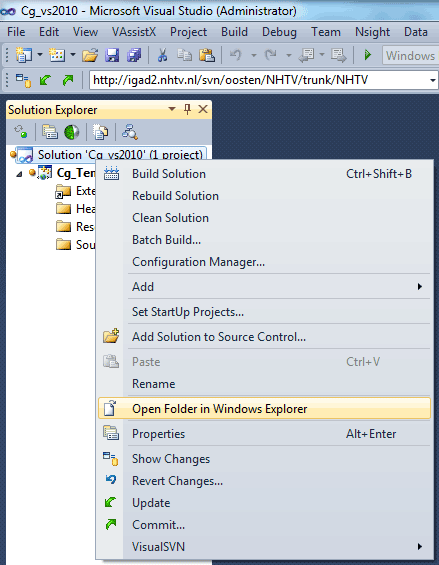
Task: Click the View Class Diagram icon in Solution Explorer
Action: (x=129, y=132)
